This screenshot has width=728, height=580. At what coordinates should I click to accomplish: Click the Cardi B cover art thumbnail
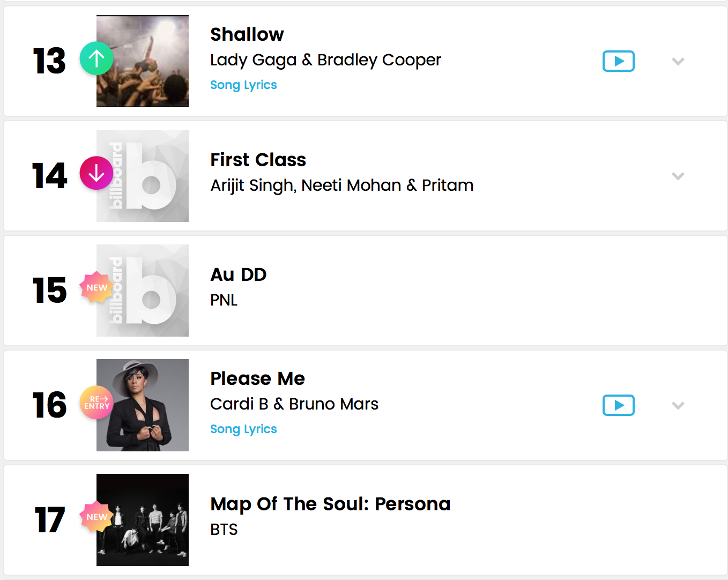pos(143,405)
